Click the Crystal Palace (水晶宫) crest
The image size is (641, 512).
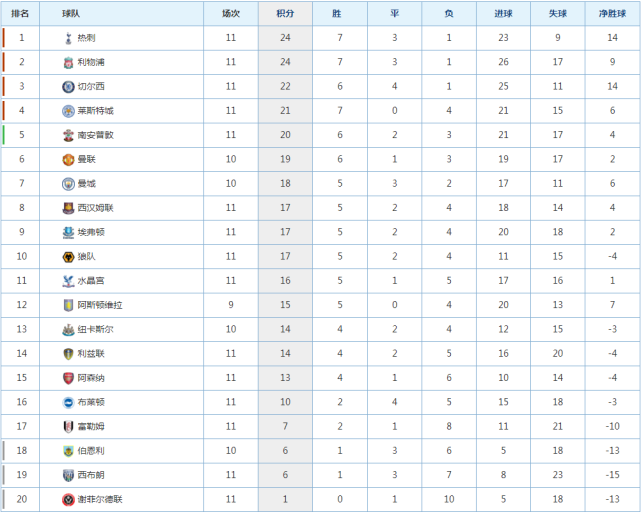coord(68,280)
